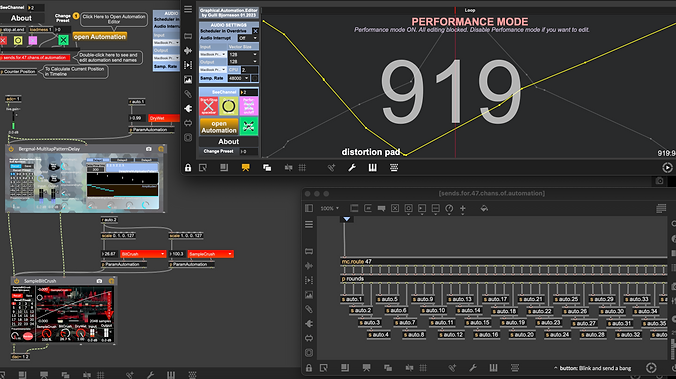Toggle the grid icon in editor window bottom toolbar
676x379 pixels.
pyautogui.click(x=302, y=168)
